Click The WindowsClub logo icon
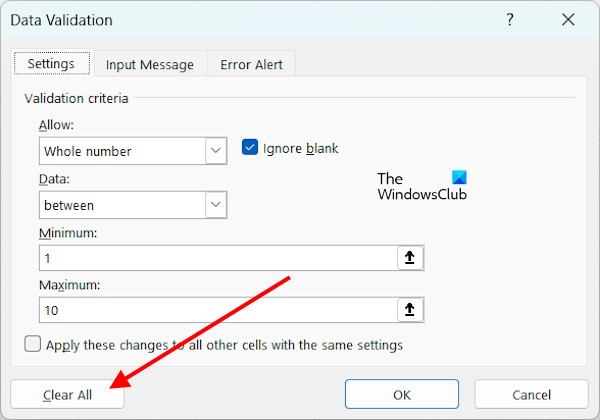600x420 pixels. 458,179
